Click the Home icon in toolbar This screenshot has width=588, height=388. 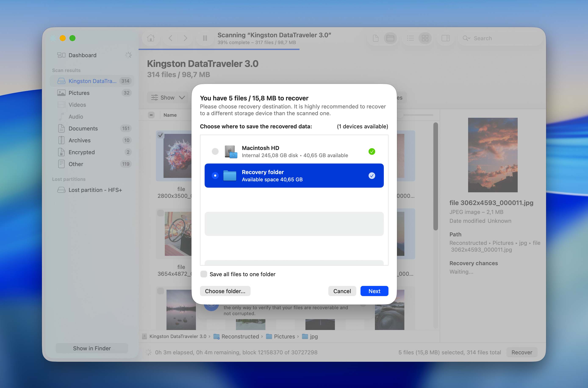[x=150, y=38]
